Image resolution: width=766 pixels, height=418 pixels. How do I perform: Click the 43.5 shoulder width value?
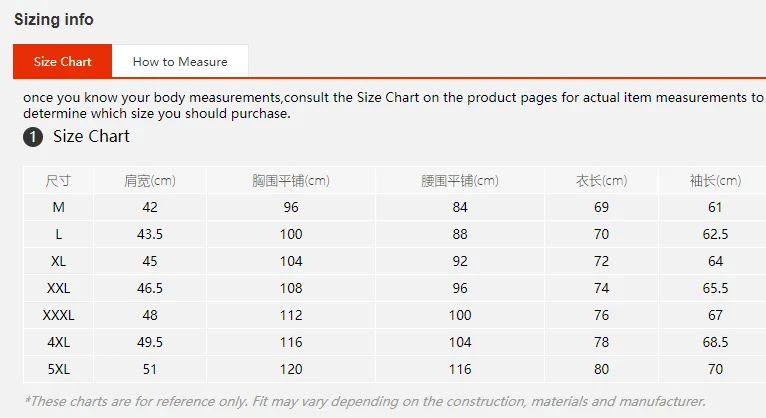point(150,234)
